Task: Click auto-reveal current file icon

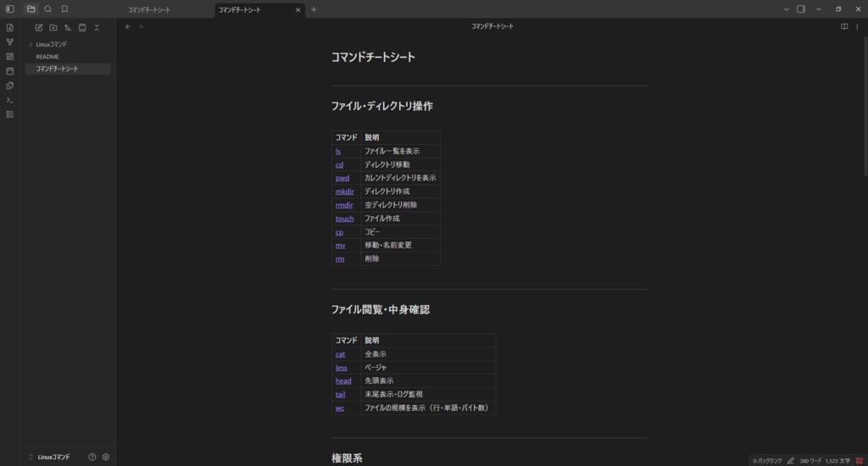Action: [82, 28]
